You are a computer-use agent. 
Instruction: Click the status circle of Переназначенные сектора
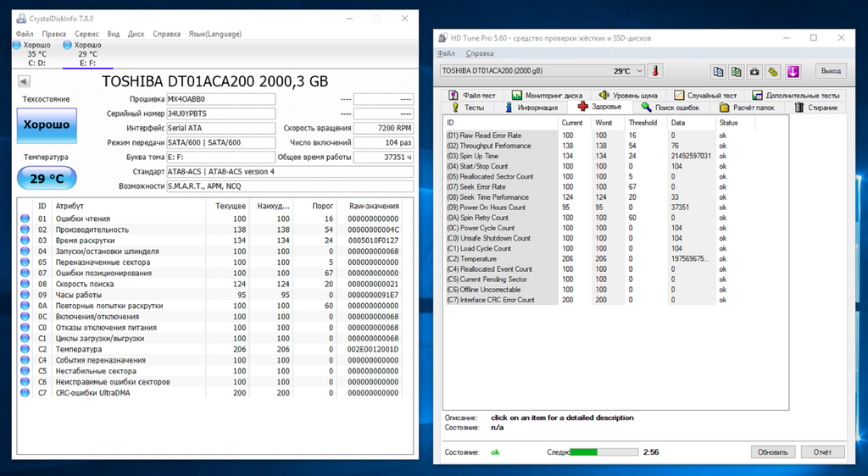point(25,262)
